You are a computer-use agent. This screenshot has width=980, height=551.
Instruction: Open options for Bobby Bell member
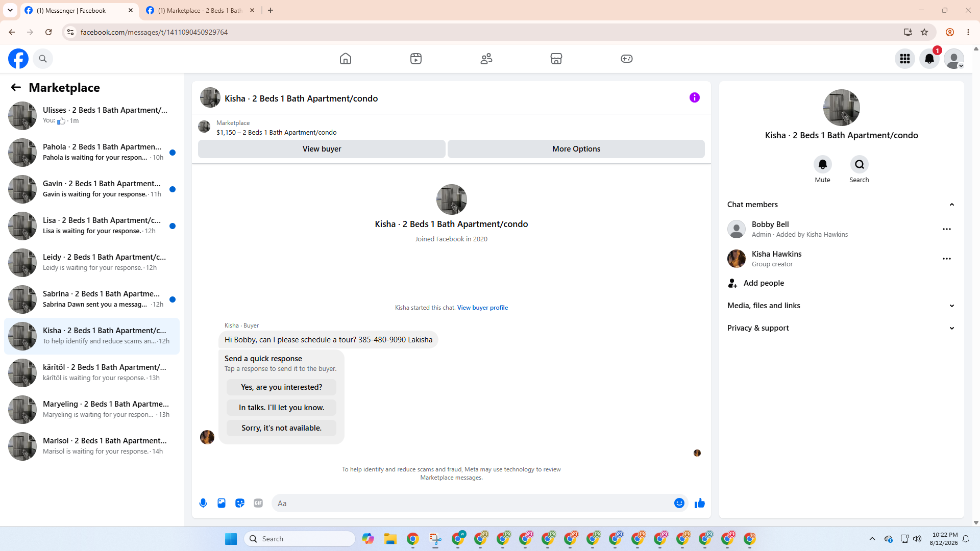point(947,229)
